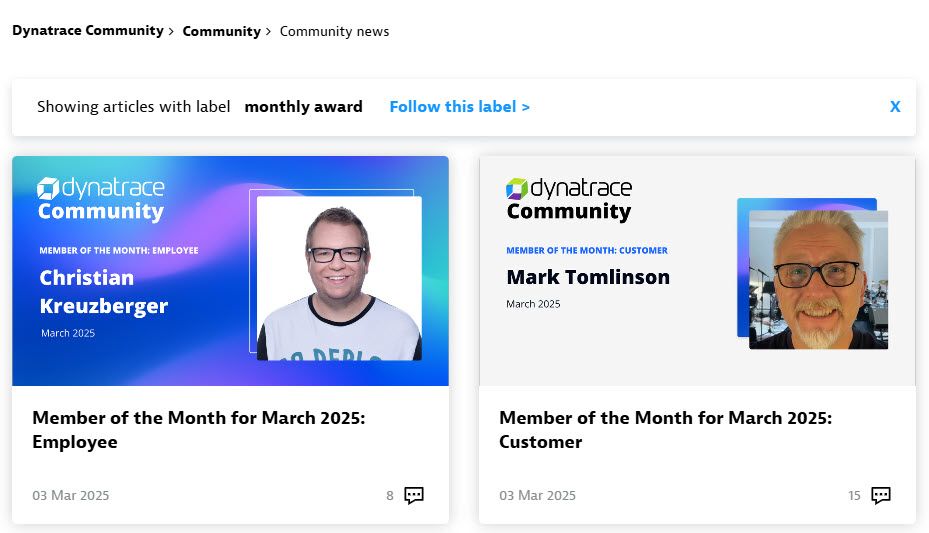Remove the monthly award label filter with the X
The image size is (929, 533).
coord(895,107)
